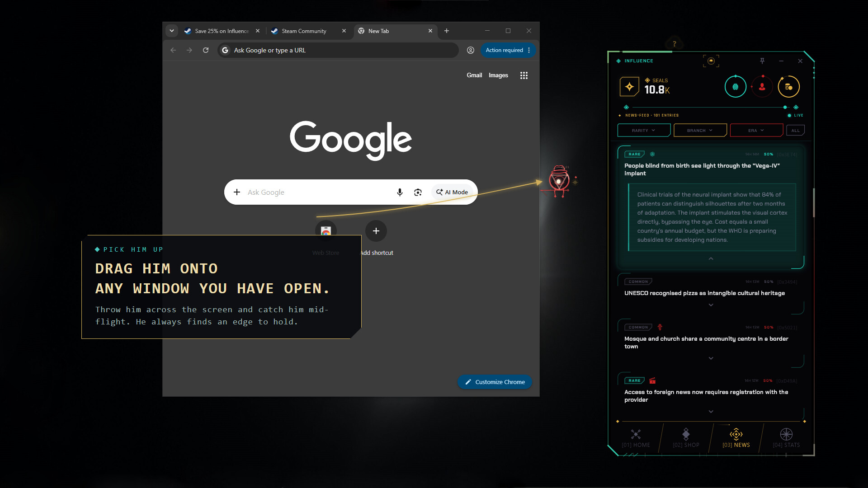Click the question mark help icon above Influence

coord(674,44)
